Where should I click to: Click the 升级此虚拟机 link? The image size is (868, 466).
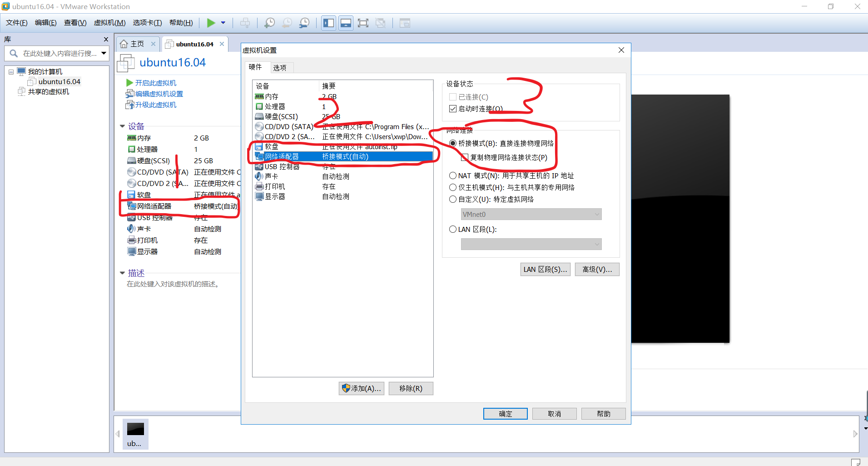[x=156, y=105]
